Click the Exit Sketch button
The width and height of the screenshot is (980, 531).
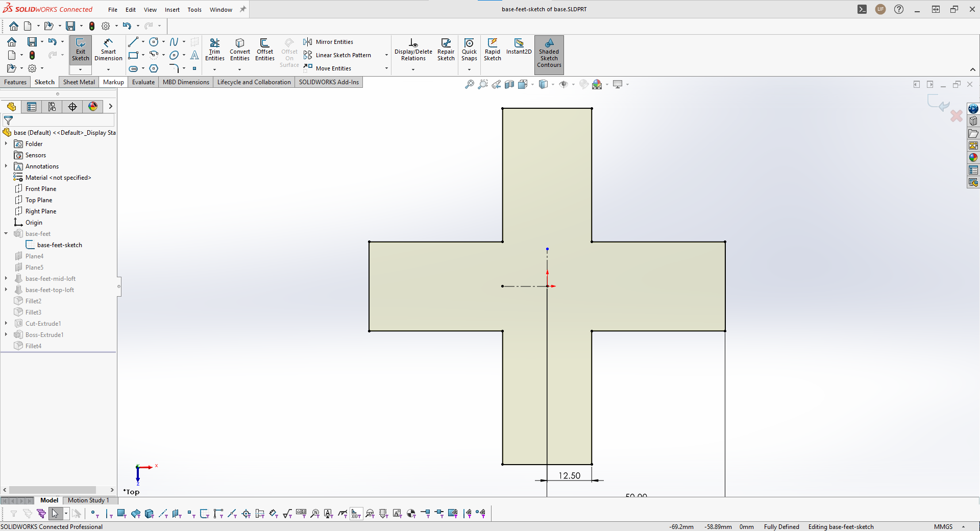[80, 50]
